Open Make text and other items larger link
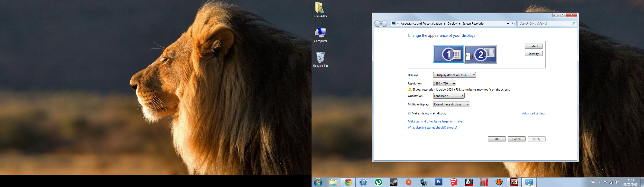The height and width of the screenshot is (187, 644). click(435, 122)
